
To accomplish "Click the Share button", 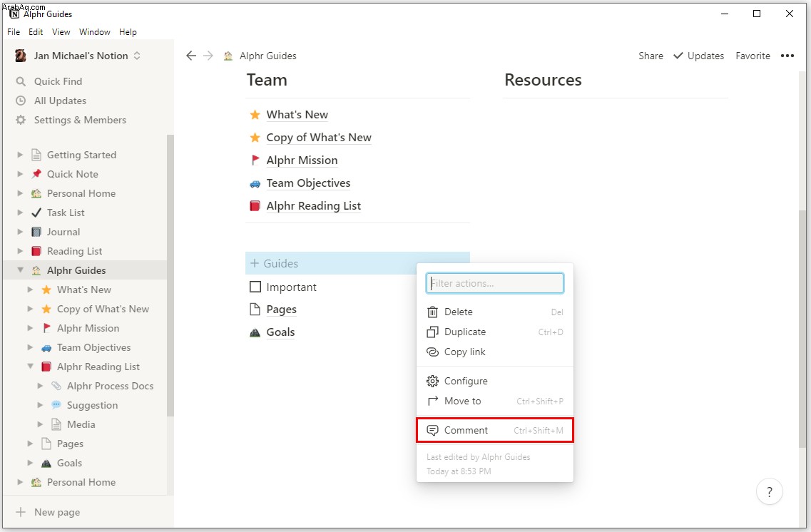I will (x=651, y=56).
